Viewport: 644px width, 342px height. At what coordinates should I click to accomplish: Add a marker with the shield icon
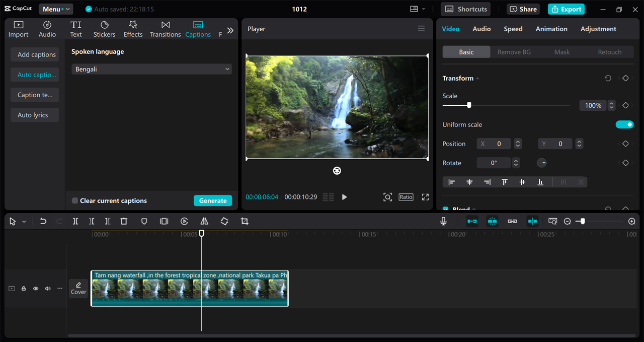coord(144,222)
